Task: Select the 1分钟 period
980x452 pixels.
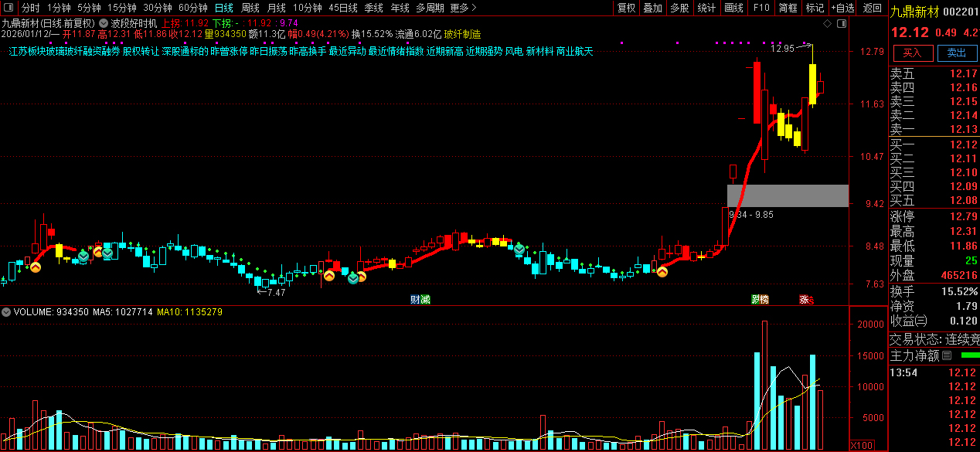Action: coord(59,8)
